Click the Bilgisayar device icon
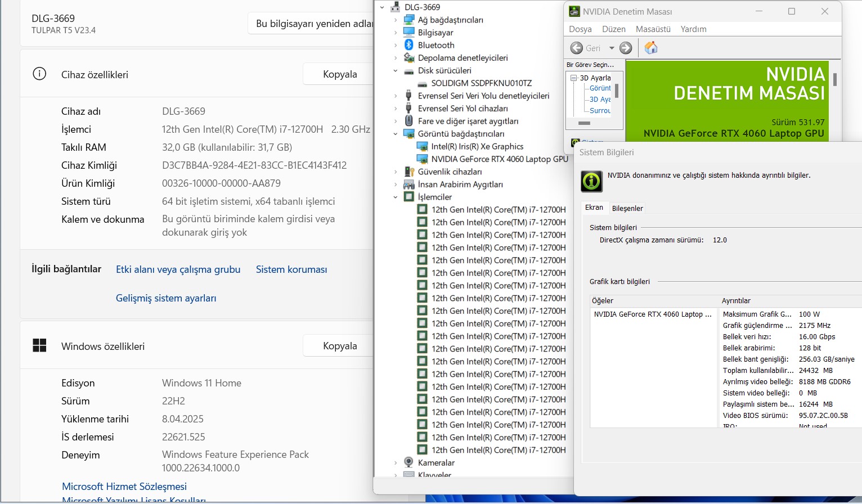This screenshot has height=504, width=862. coord(409,33)
